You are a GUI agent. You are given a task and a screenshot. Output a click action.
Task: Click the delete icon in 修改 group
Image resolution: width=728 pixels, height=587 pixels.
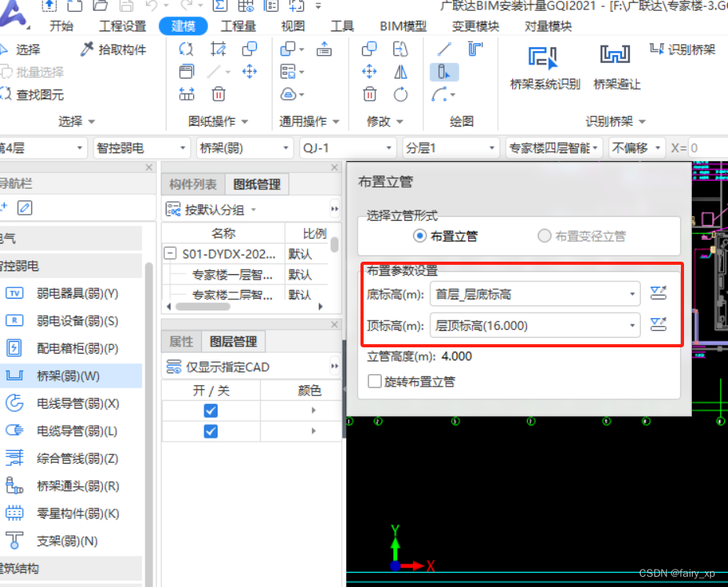369,94
